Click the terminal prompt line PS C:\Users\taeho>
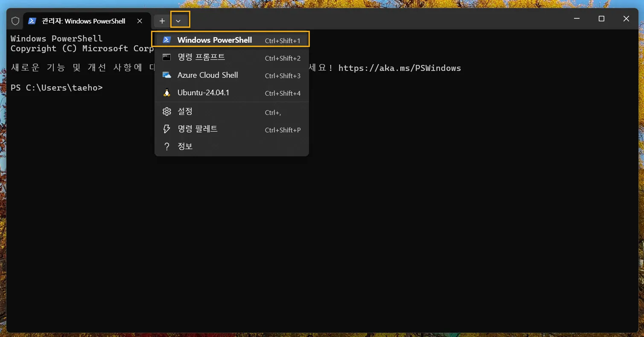The width and height of the screenshot is (644, 337). point(57,88)
